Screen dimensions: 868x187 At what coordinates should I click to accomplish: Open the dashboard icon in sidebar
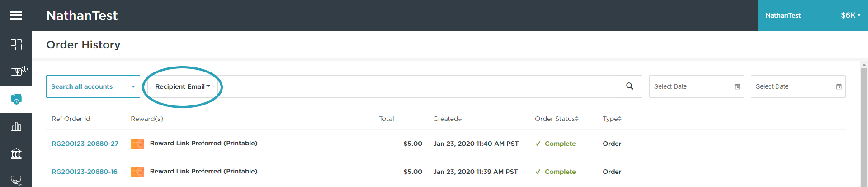click(x=16, y=45)
